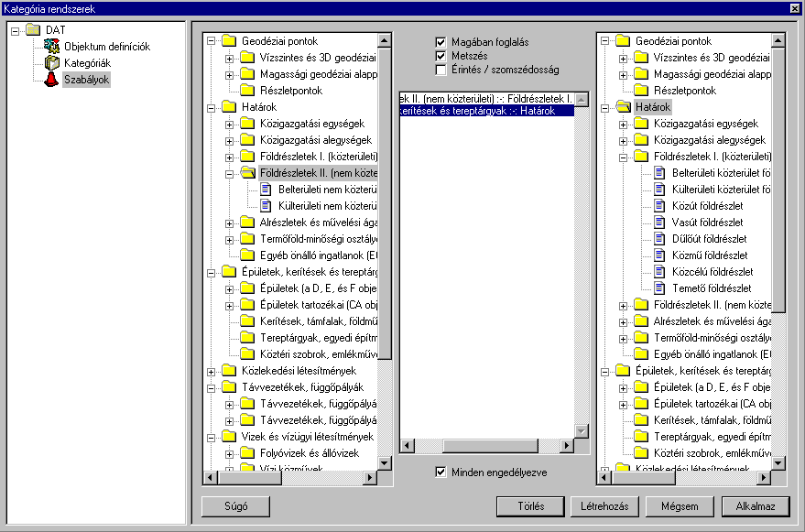Toggle the Minden engedélyezve checkbox
Image resolution: width=805 pixels, height=532 pixels.
[x=441, y=472]
